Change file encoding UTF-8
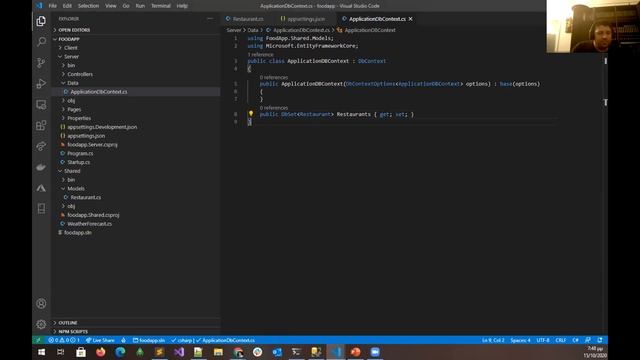 click(x=543, y=340)
